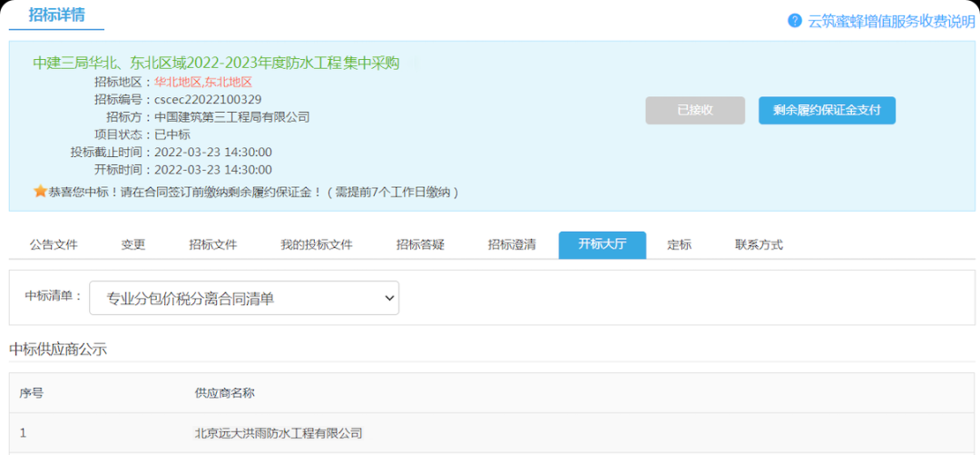Click the 招标详情 header tab
This screenshot has height=455, width=980.
[57, 15]
